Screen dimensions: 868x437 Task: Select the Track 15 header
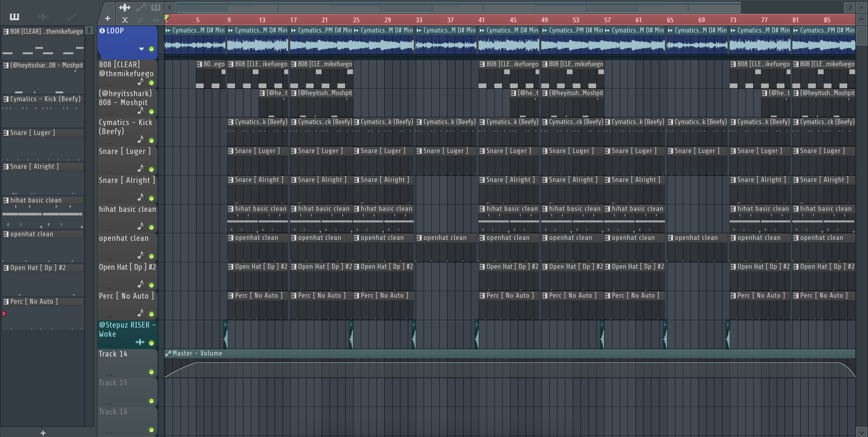click(x=128, y=392)
